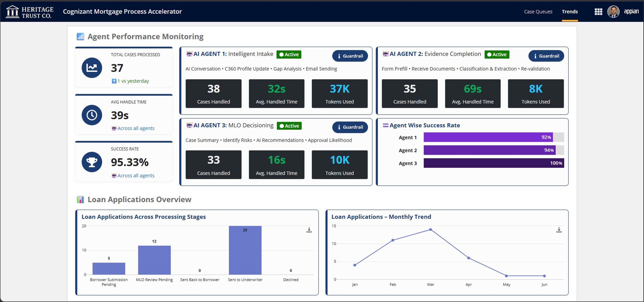Select the Trends tab
The image size is (644, 302).
point(570,12)
